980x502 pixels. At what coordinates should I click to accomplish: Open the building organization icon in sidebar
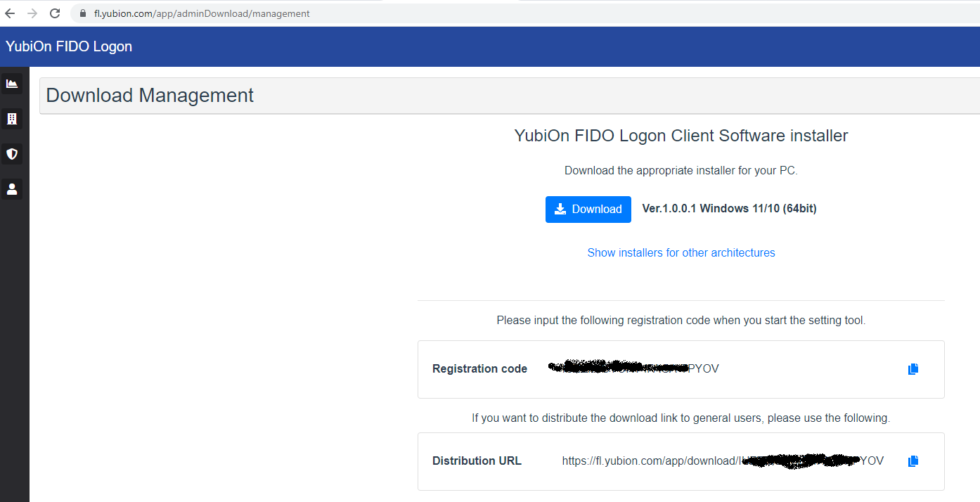click(12, 119)
